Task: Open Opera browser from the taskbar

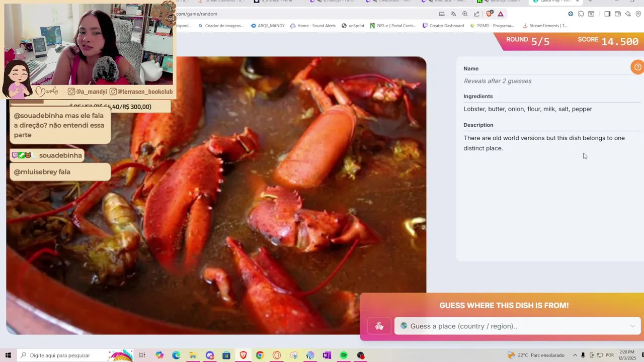Action: tap(277, 355)
